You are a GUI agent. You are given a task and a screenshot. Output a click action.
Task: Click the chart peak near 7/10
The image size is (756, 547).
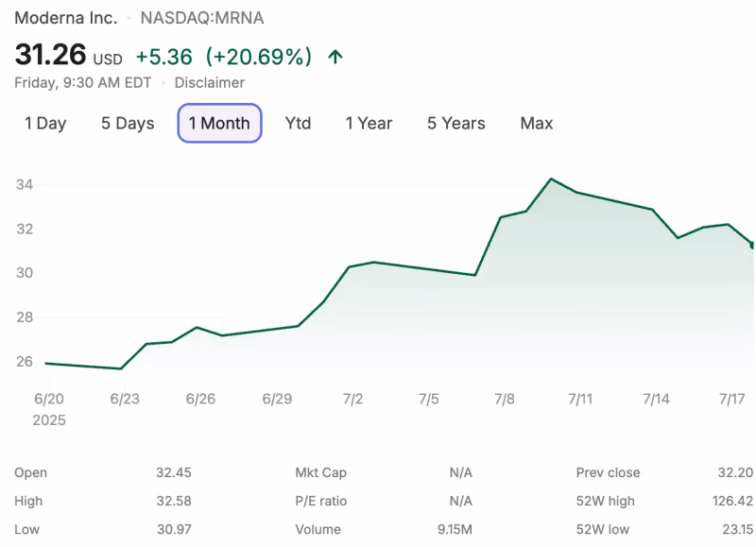click(x=551, y=179)
